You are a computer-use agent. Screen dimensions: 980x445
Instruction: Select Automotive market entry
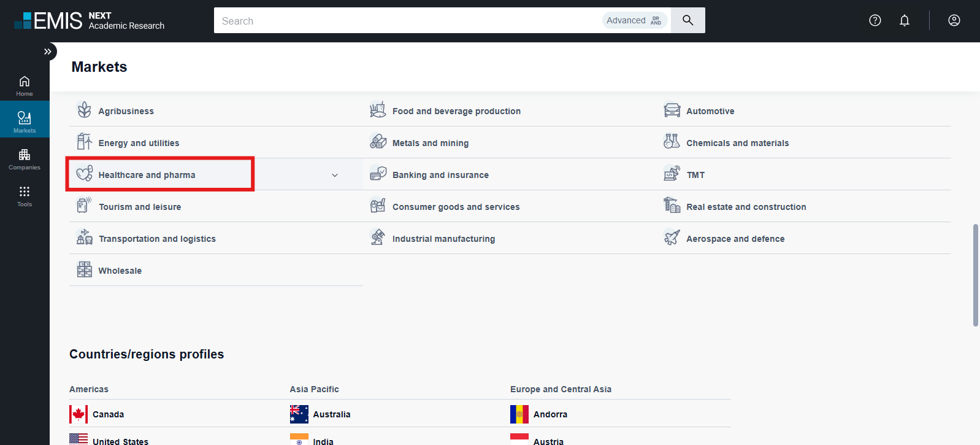(710, 111)
